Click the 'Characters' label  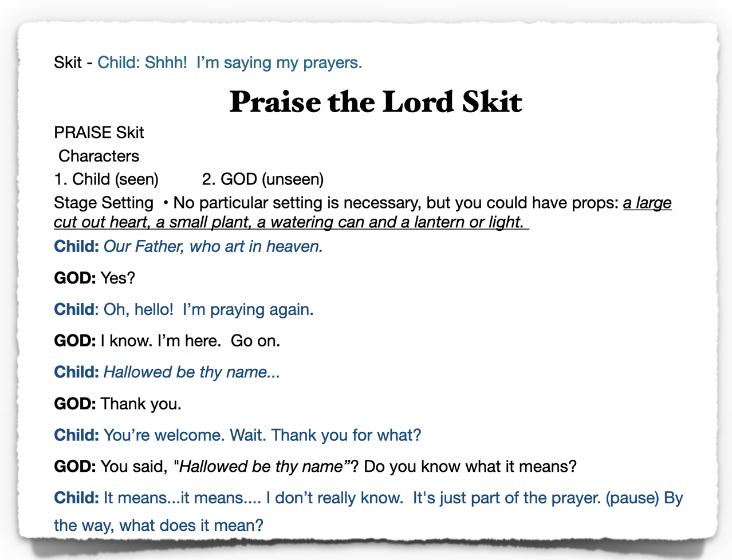[99, 156]
